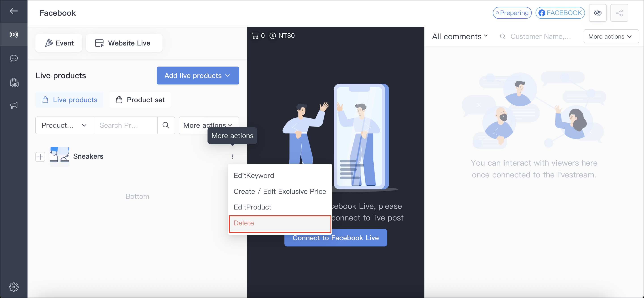Image resolution: width=644 pixels, height=298 pixels.
Task: Choose EditKeyword in the menu
Action: tap(254, 175)
